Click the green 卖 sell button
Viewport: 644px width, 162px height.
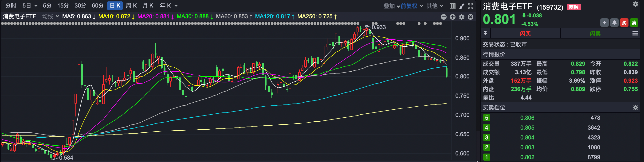coord(634,23)
